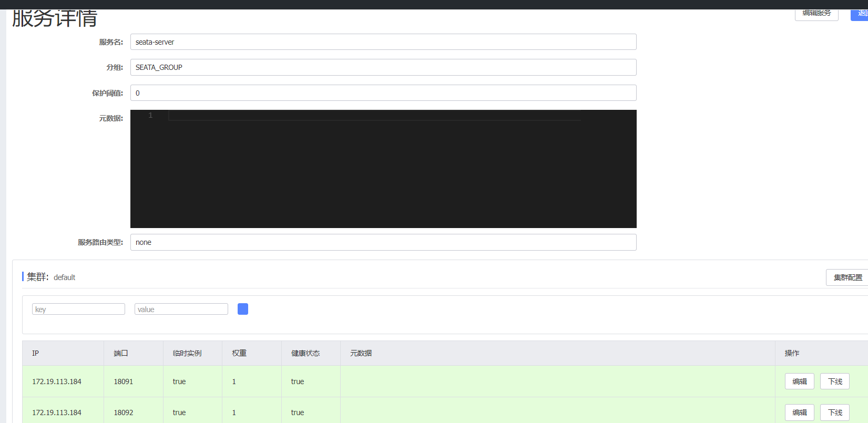Click the 分组 field showing SEATA_GROUP
Screen dimensions: 868x423
point(383,67)
